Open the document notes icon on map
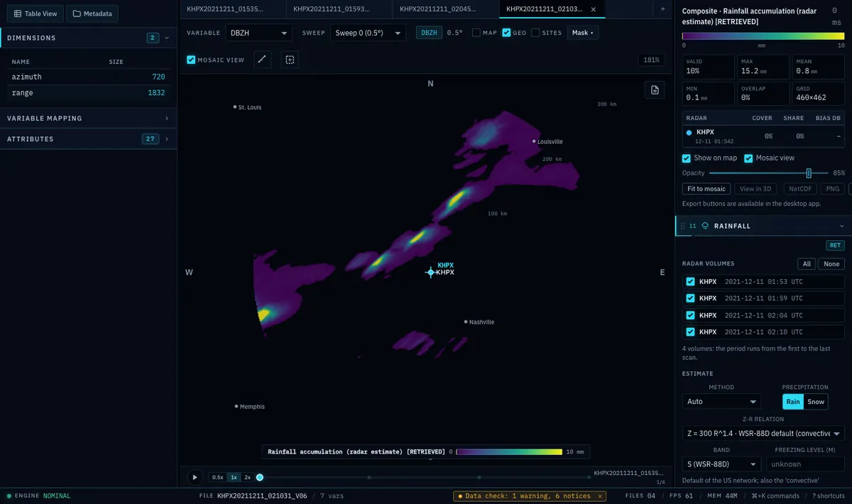Image resolution: width=852 pixels, height=504 pixels. 655,89
